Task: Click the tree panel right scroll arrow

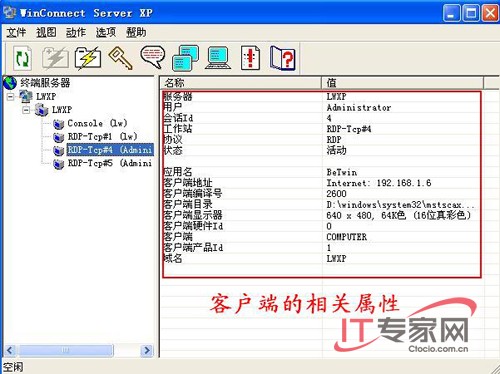Action: [147, 350]
